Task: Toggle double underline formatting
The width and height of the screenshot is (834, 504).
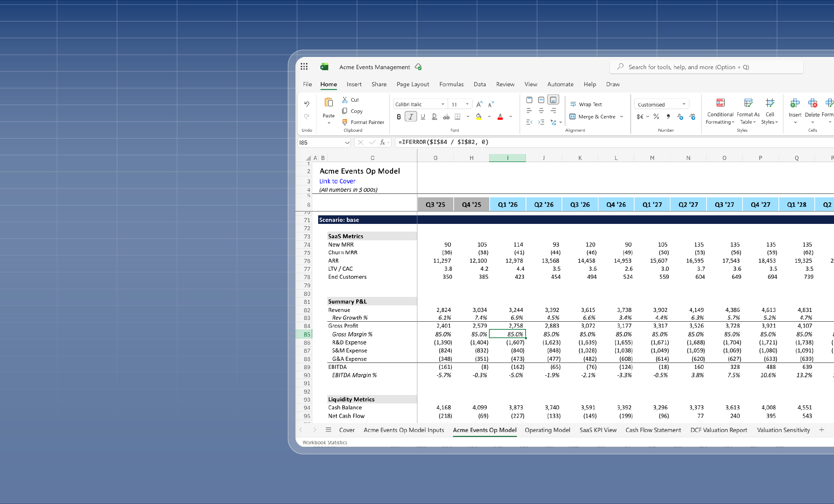Action: coord(434,117)
